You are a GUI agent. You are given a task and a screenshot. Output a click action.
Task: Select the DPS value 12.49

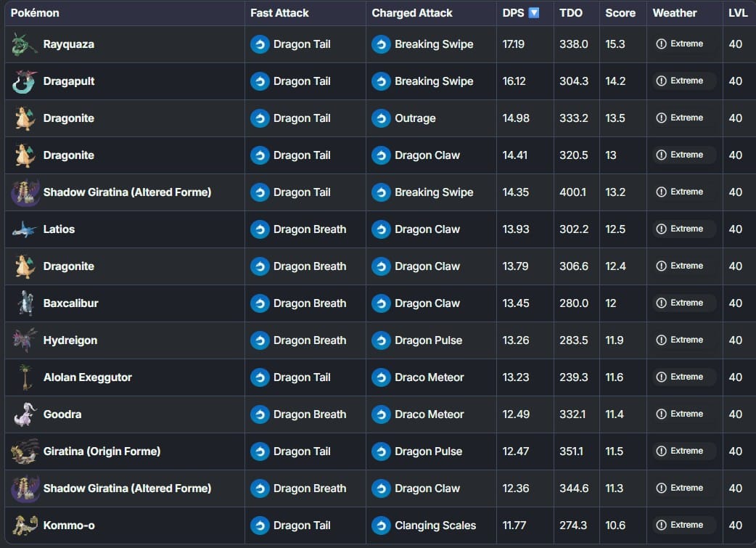tap(516, 414)
